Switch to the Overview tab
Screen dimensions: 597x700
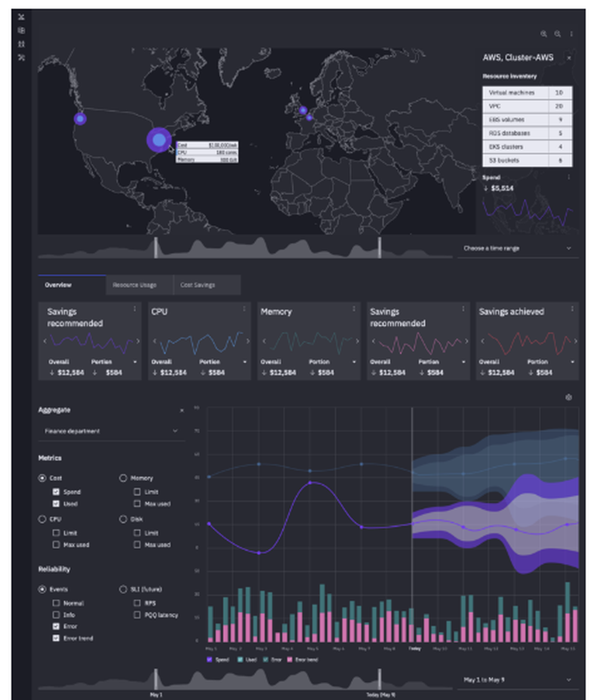(72, 285)
